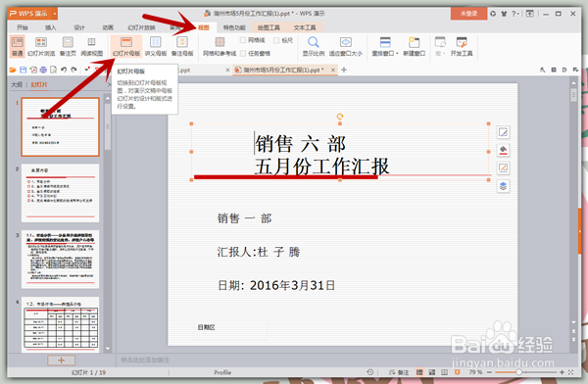This screenshot has height=384, width=588.
Task: Open the Home (开始) ribbon tab
Action: [x=23, y=27]
